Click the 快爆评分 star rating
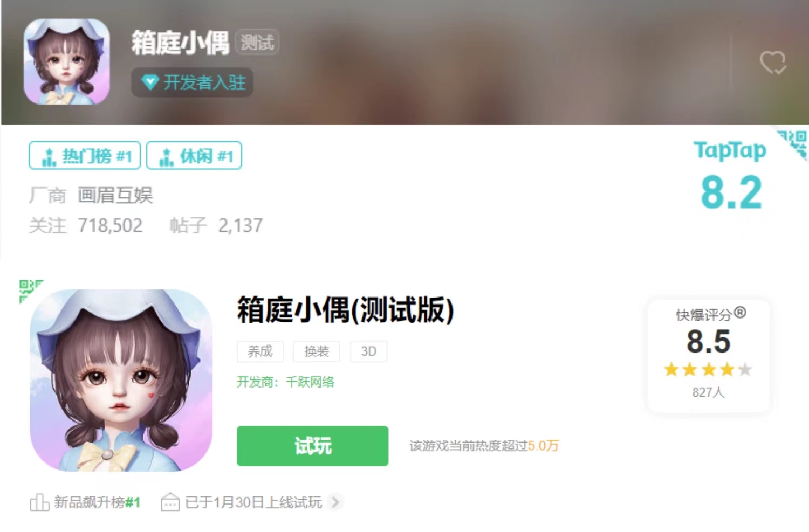This screenshot has width=809, height=532. pos(708,370)
